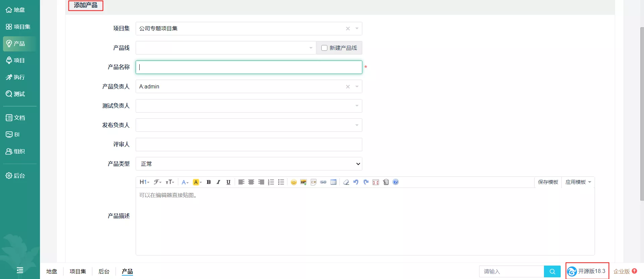Expand the Apply Template (应用模板) dropdown
644x279 pixels.
578,182
